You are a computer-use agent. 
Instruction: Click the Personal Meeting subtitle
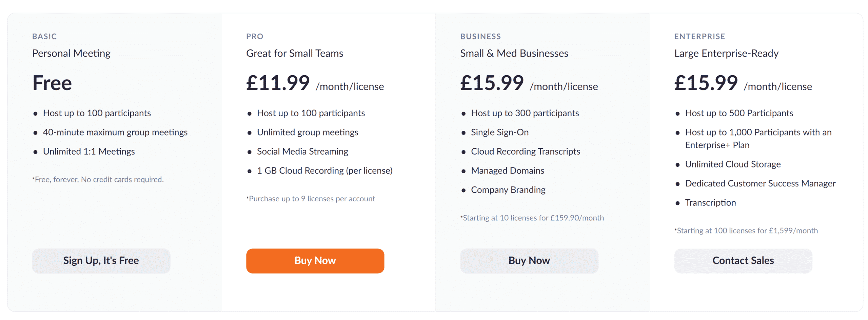click(71, 53)
